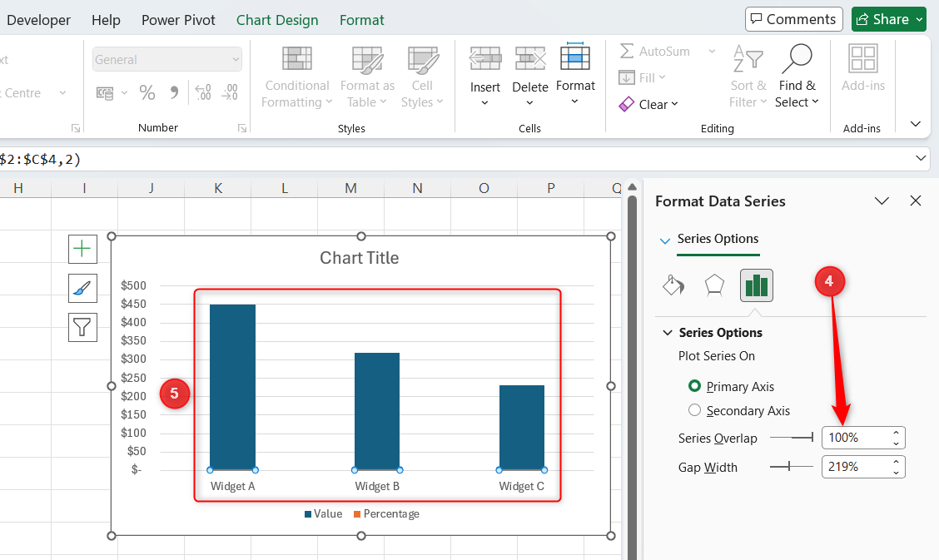Click the Format cells icon
The height and width of the screenshot is (560, 939).
575,57
